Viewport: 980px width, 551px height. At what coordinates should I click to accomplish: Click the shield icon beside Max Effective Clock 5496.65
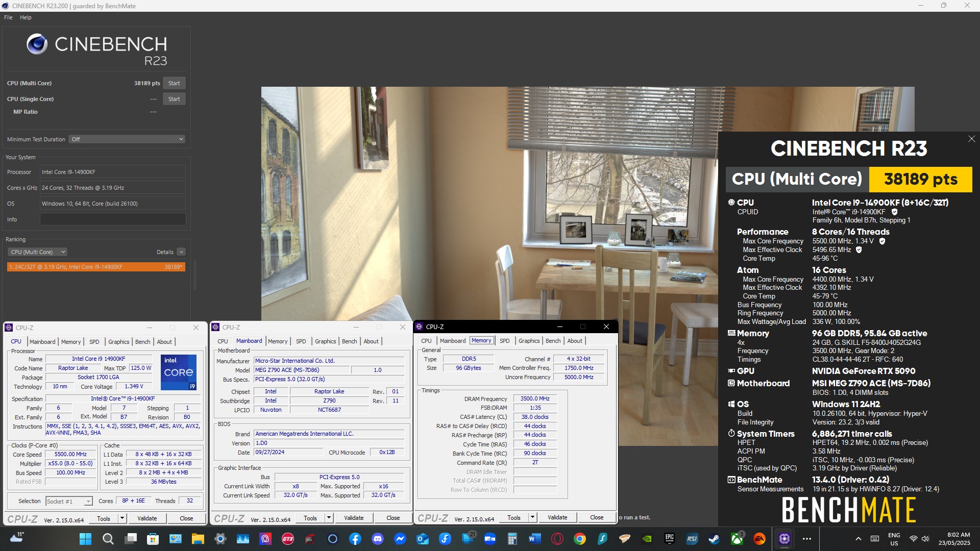pos(859,250)
